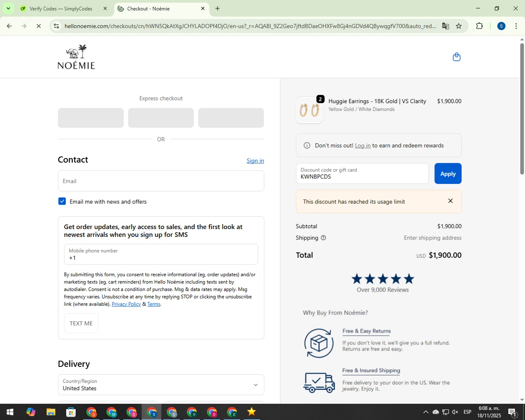Screen dimensions: 525x420
Task: Click the browser address bar URL
Action: pos(250,26)
